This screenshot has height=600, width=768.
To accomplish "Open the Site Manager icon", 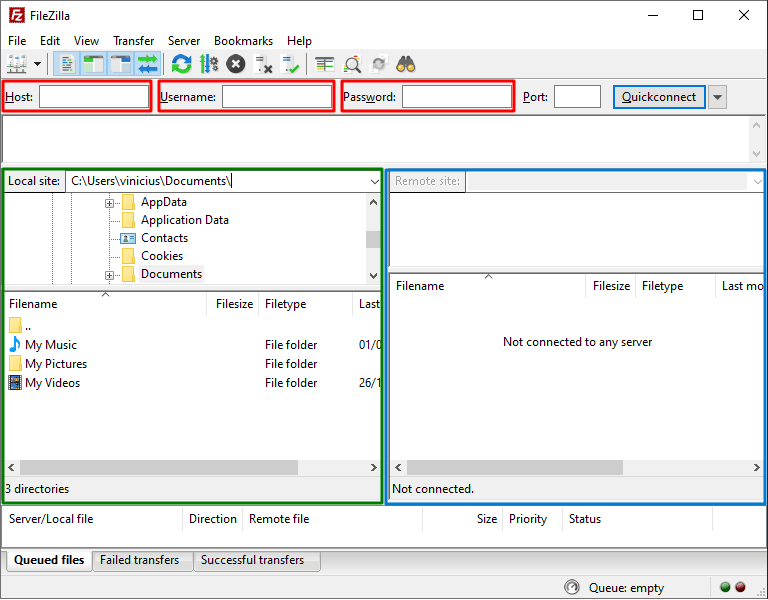I will coord(17,64).
